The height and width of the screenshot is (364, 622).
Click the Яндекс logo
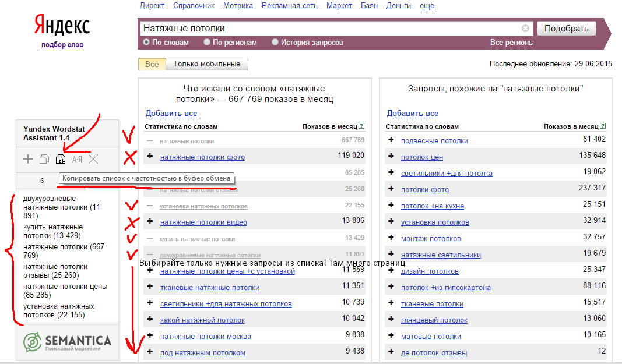(62, 25)
